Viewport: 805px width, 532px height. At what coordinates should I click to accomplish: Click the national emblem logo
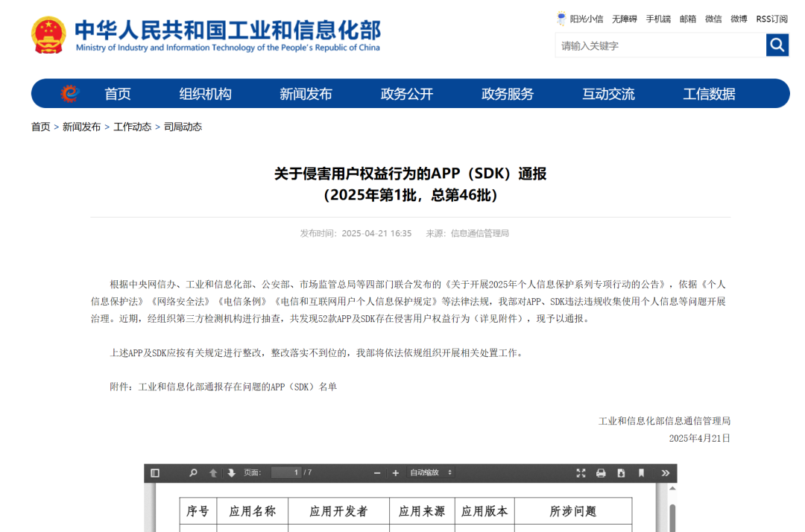tap(48, 35)
